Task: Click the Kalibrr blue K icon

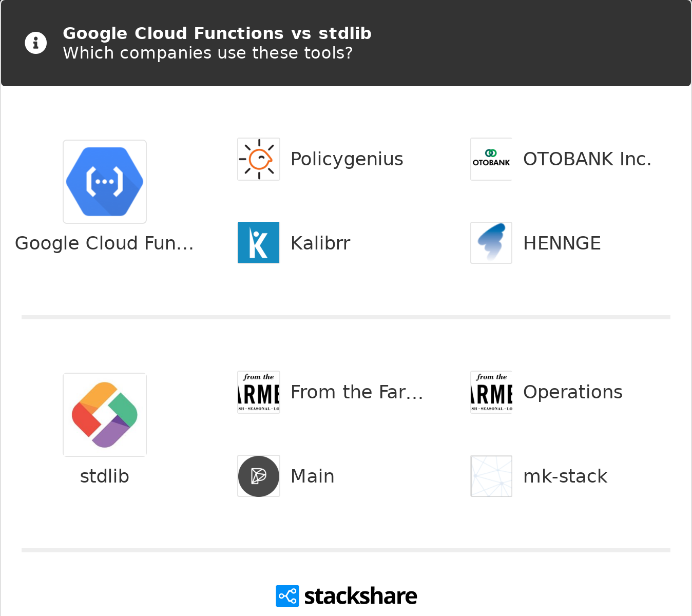Action: coord(259,243)
